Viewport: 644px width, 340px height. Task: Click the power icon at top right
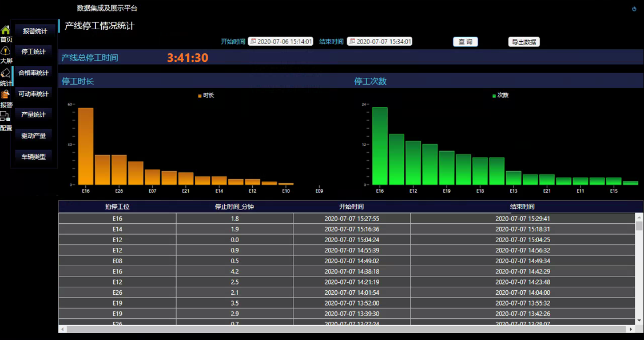click(x=634, y=9)
